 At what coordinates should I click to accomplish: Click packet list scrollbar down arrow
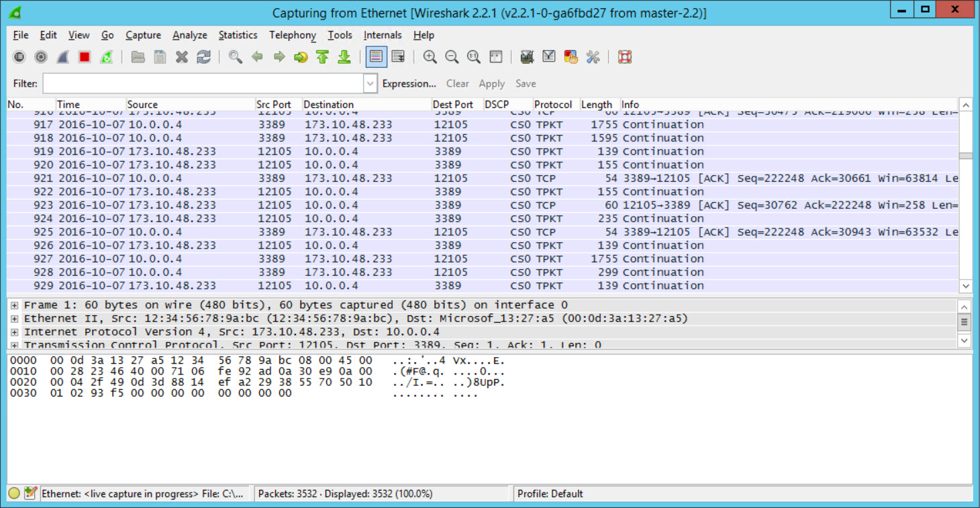click(966, 286)
